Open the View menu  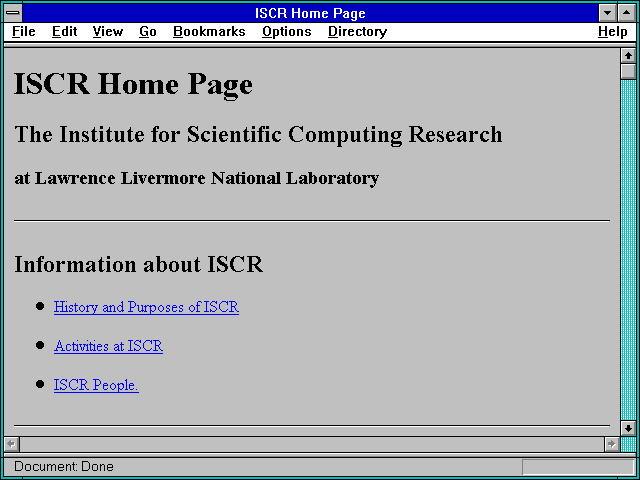point(108,32)
